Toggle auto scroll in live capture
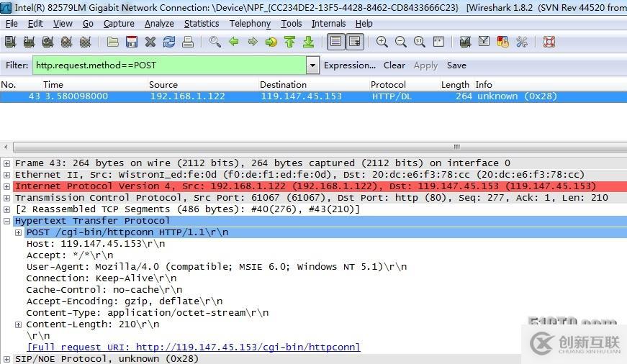This screenshot has height=364, width=627. pos(355,42)
